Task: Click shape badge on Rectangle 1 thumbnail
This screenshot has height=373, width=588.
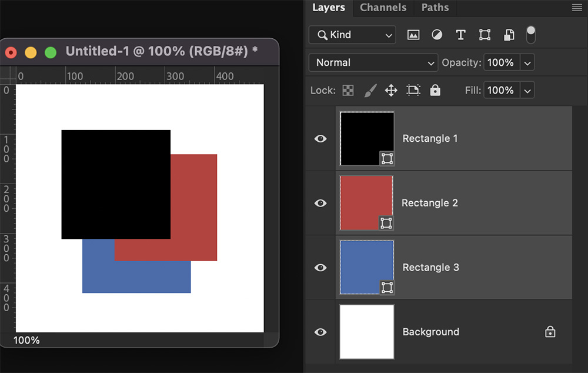Action: pos(387,159)
